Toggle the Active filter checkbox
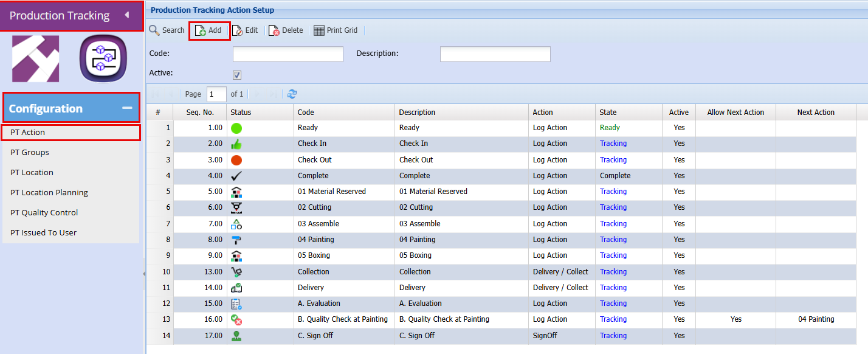The width and height of the screenshot is (868, 354). 237,75
